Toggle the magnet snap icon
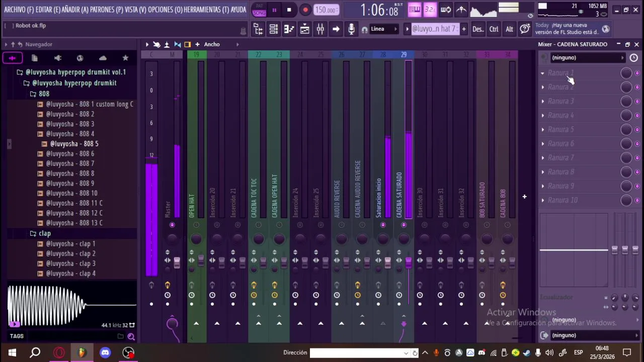Screen dimensions: 644x362 click(x=364, y=29)
